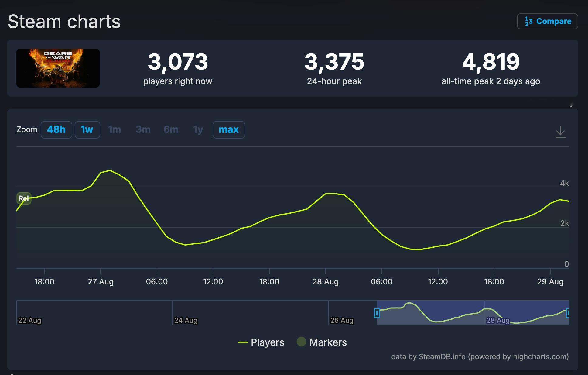Image resolution: width=588 pixels, height=375 pixels.
Task: Open the chart download menu icon
Action: (x=560, y=132)
